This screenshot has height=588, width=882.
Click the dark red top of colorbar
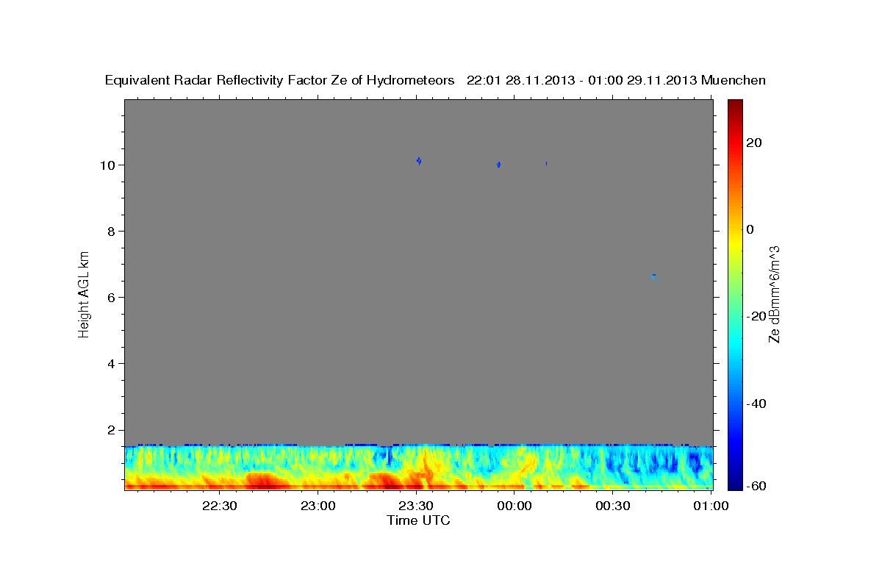(x=734, y=104)
